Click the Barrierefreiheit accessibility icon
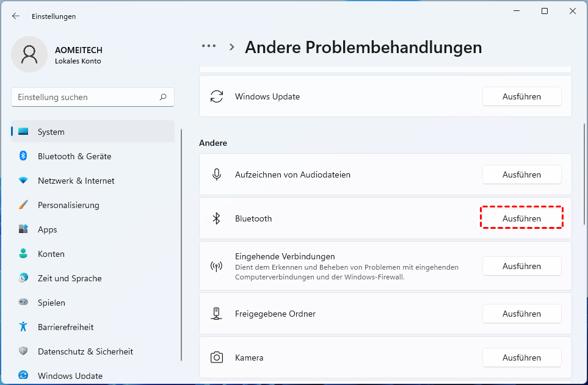Screen dimensions: 588x385 pyautogui.click(x=23, y=326)
